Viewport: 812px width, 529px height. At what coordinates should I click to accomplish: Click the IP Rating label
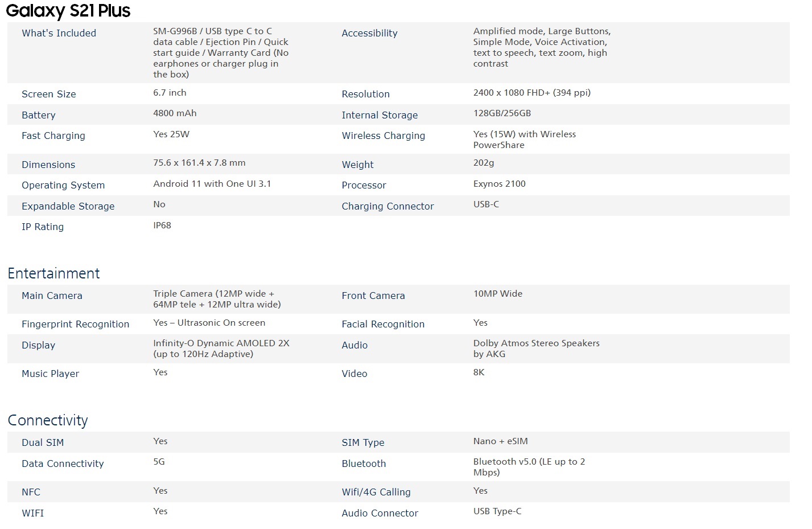(x=43, y=227)
